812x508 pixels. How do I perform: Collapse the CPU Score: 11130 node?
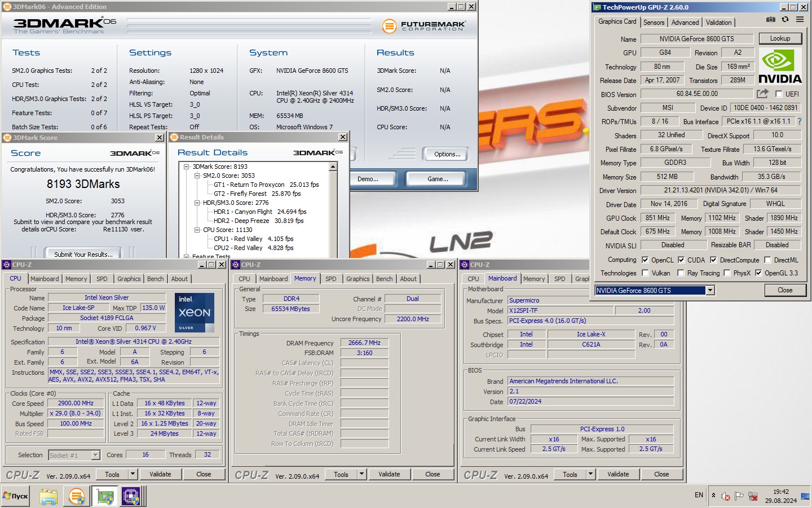(197, 230)
